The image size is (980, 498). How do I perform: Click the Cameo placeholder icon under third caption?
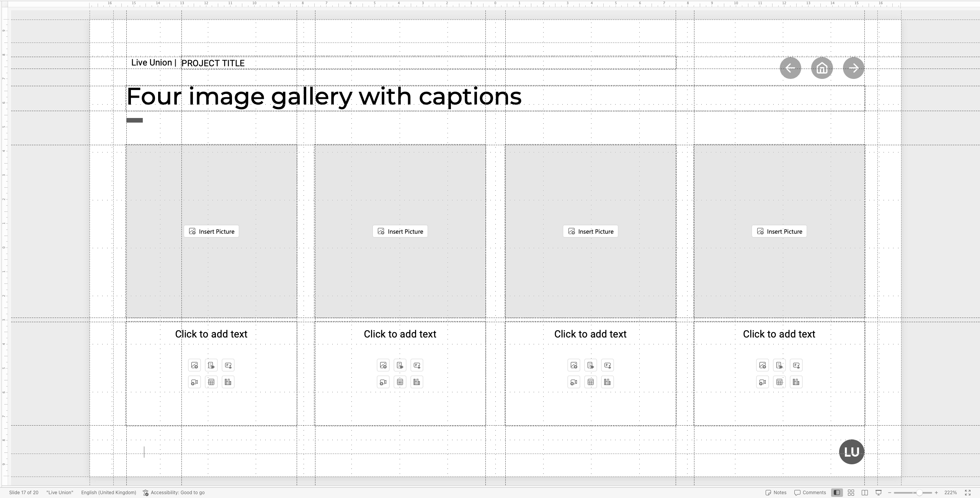[607, 365]
